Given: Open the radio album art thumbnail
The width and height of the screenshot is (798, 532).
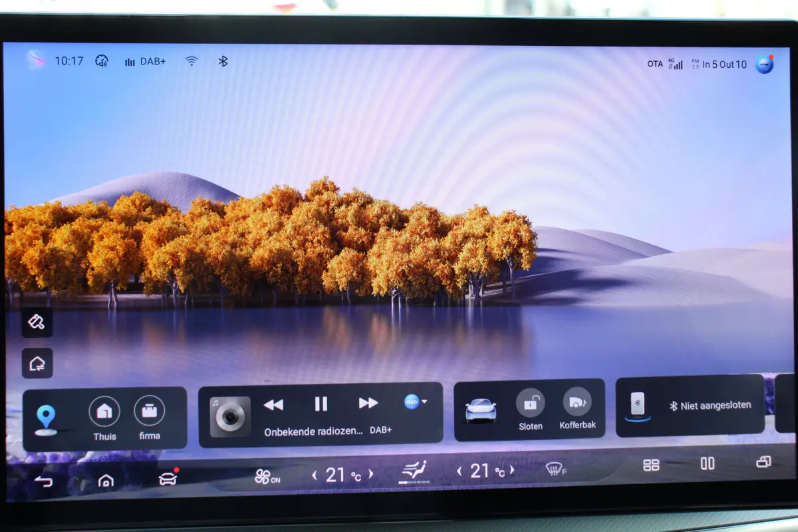Looking at the screenshot, I should pos(230,416).
